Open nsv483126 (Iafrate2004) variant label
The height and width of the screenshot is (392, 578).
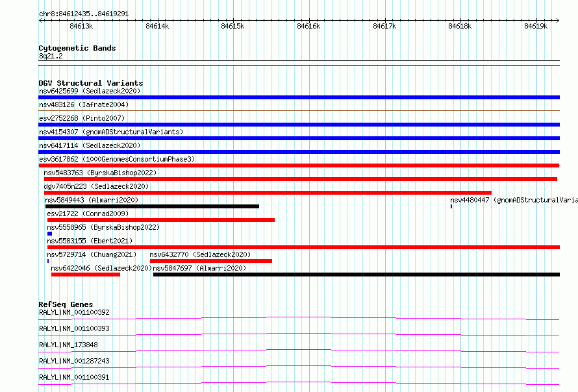[84, 104]
